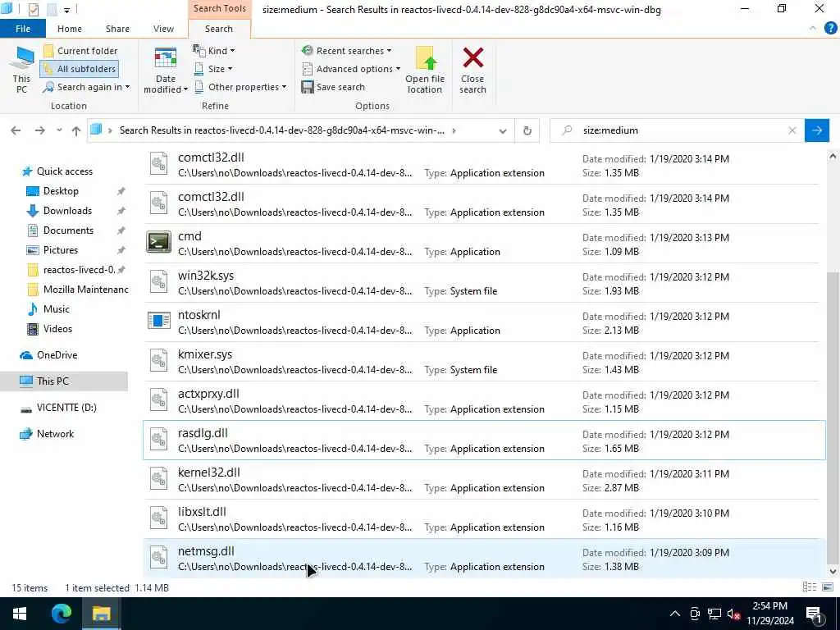Click the Help question mark icon
The height and width of the screenshot is (630, 840).
coord(830,29)
